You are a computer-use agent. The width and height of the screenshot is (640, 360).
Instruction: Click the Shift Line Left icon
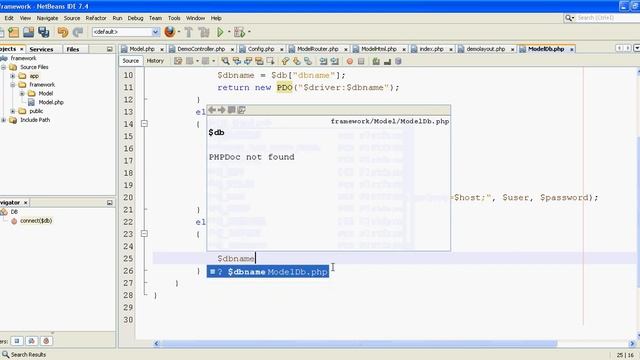pyautogui.click(x=323, y=61)
